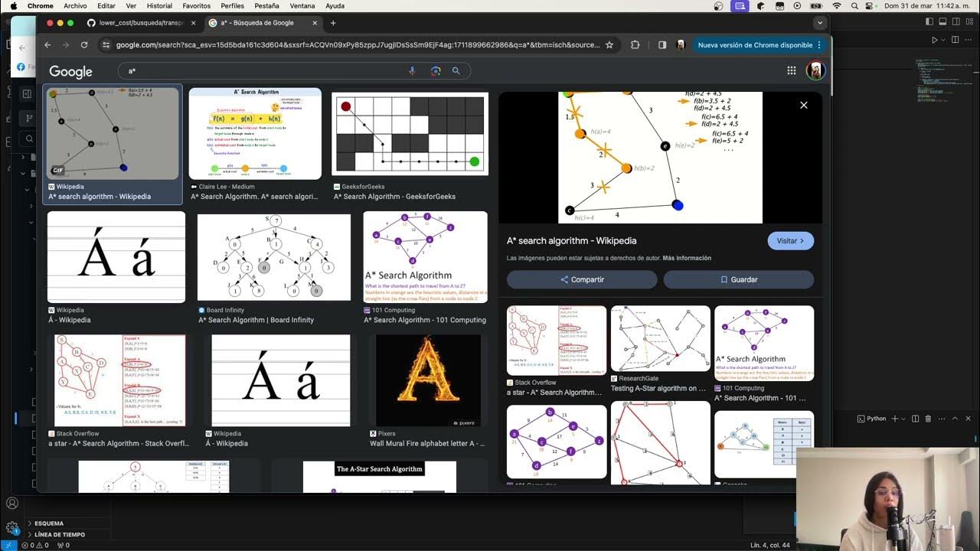The image size is (980, 551).
Task: Open a new Chrome tab
Action: coord(333,23)
